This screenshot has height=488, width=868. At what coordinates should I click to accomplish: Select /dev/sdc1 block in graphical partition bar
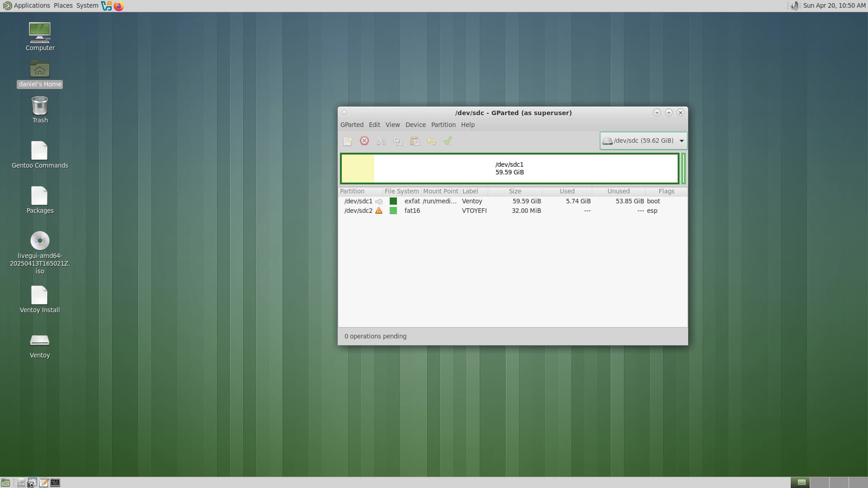point(509,169)
